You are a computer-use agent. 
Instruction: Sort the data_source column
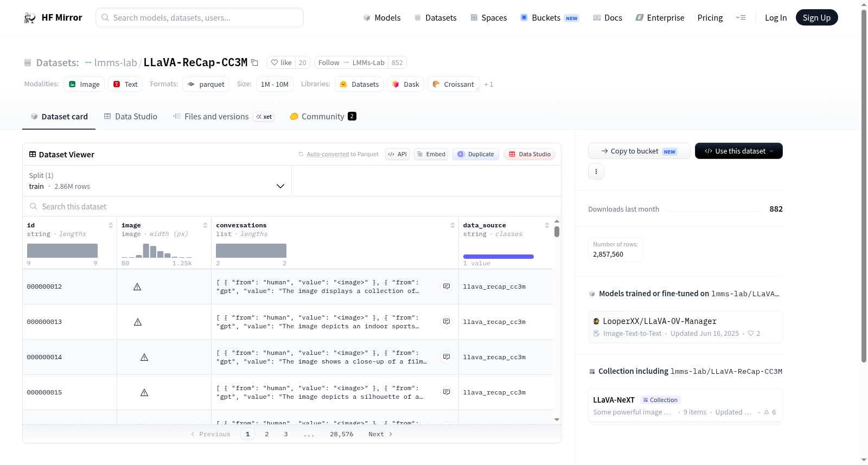click(547, 225)
